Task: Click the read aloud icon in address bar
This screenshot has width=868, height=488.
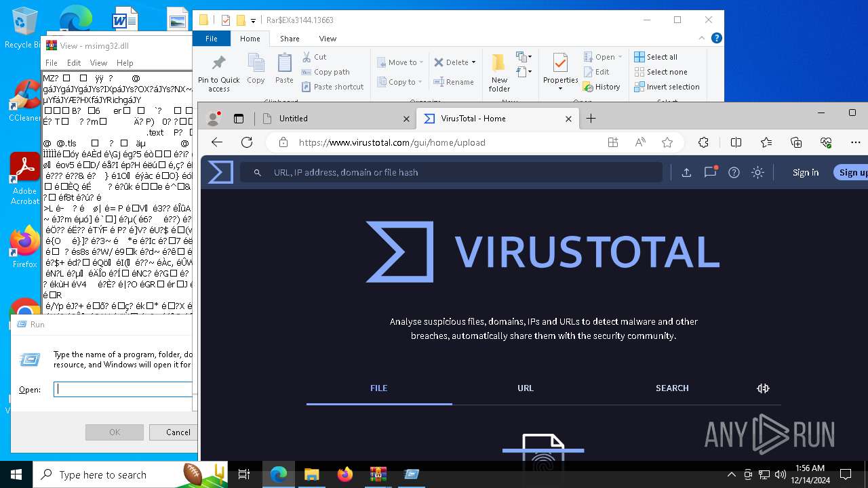Action: tap(640, 142)
